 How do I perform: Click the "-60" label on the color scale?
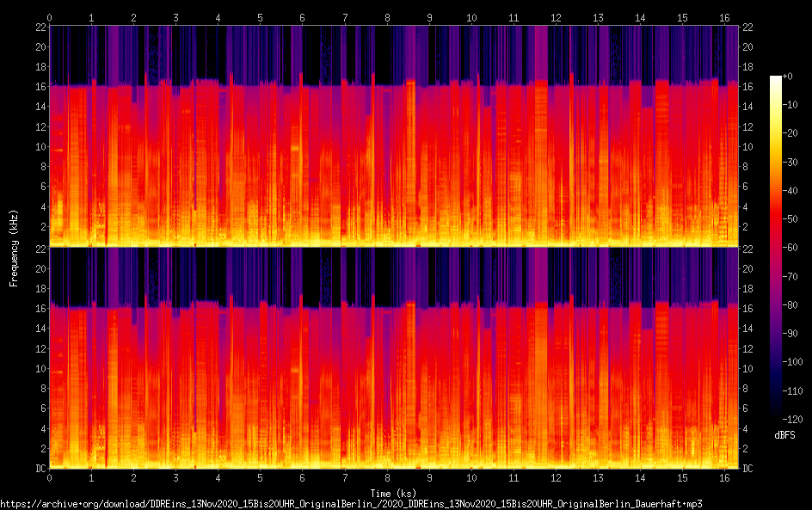coord(790,248)
